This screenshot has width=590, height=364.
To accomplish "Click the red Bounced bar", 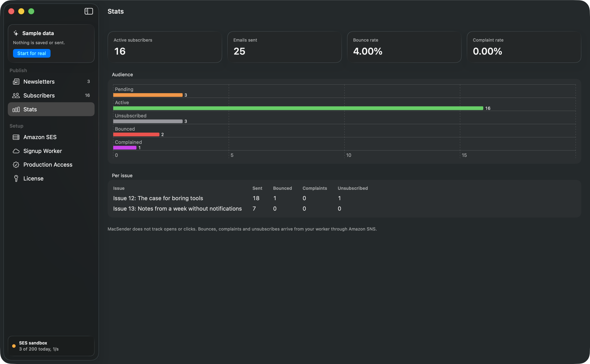I will coord(136,135).
